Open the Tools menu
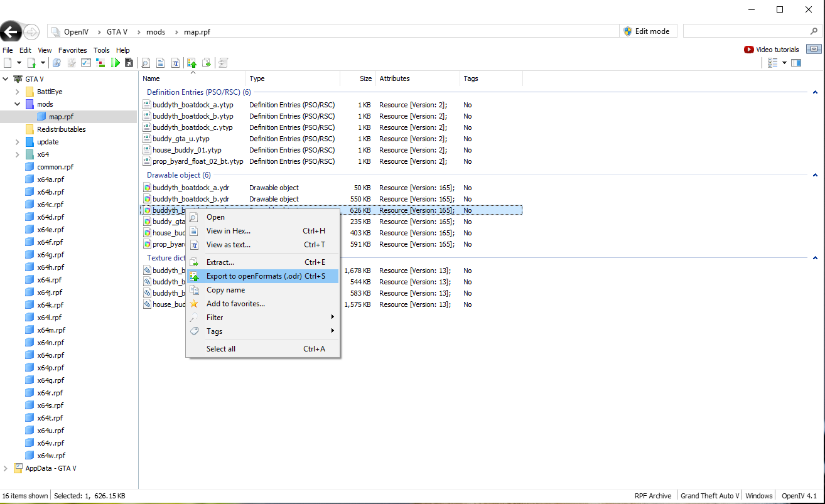Image resolution: width=825 pixels, height=504 pixels. 101,50
